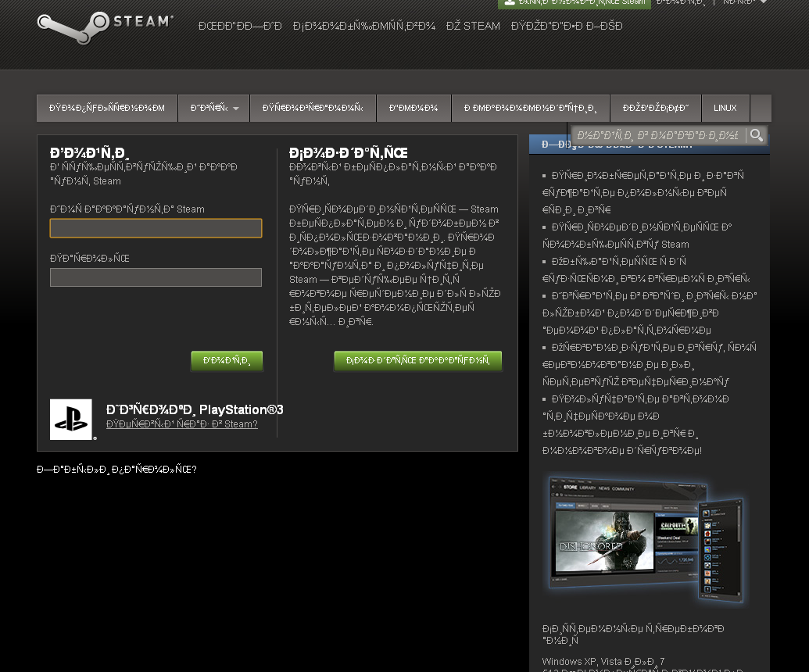Select leftmost Featured tab in store navigation
The height and width of the screenshot is (672, 809).
click(107, 108)
